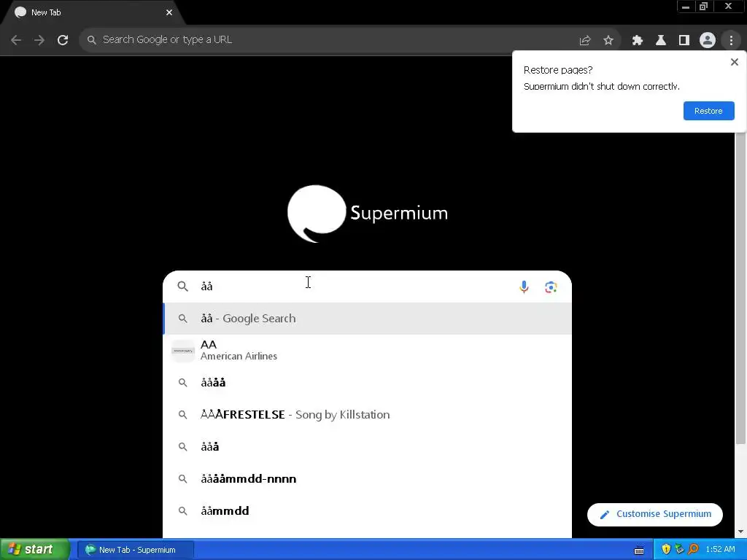Click the American Airlines logo thumbnail

(x=183, y=351)
